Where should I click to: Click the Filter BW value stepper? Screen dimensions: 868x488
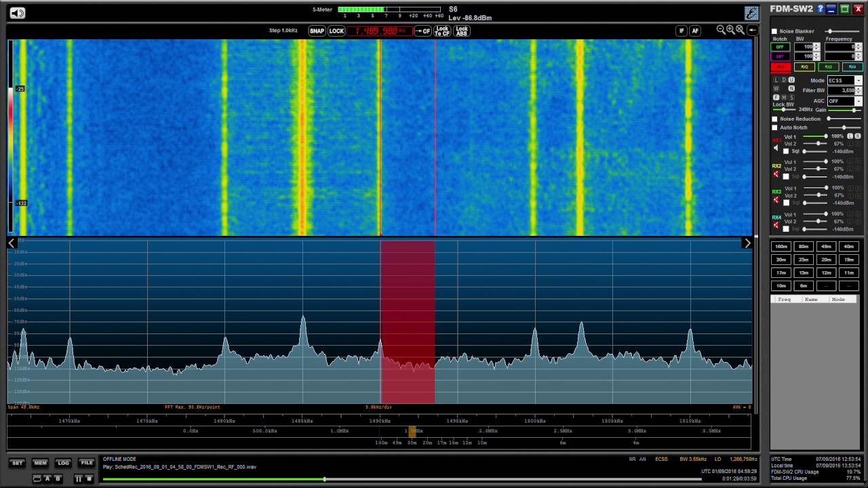coord(859,90)
